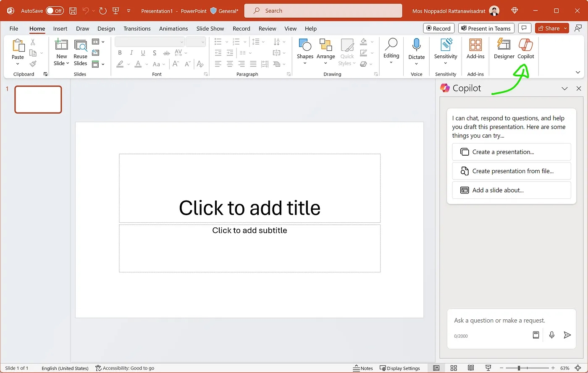This screenshot has width=588, height=373.
Task: Click the Shapes gallery icon
Action: 304,45
